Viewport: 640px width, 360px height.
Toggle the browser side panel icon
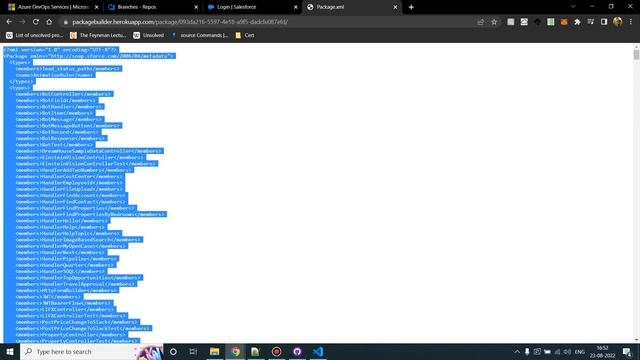604,22
